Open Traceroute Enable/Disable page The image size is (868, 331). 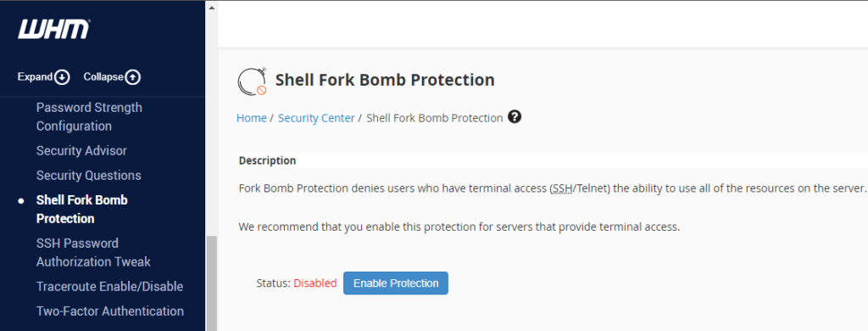pos(109,287)
